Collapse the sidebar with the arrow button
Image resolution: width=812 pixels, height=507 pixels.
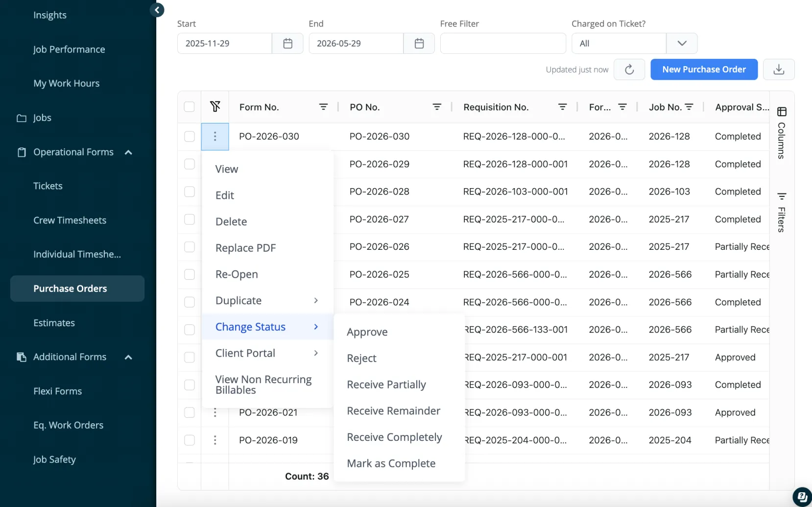(x=157, y=10)
